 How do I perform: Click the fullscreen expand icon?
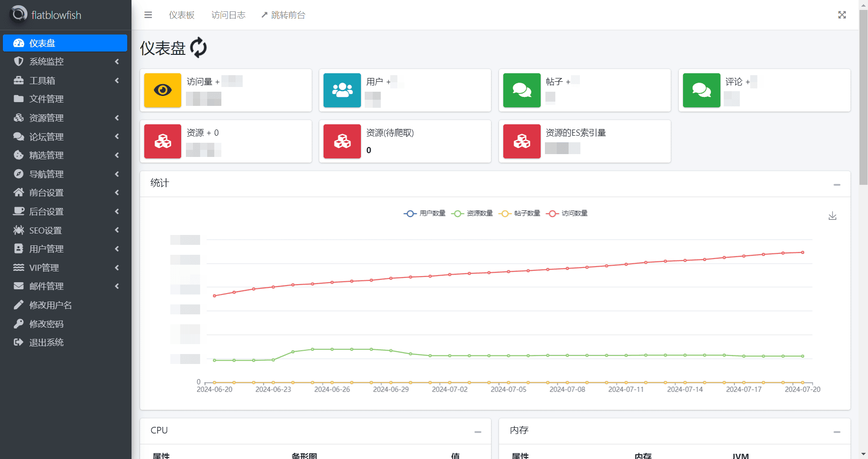(842, 15)
